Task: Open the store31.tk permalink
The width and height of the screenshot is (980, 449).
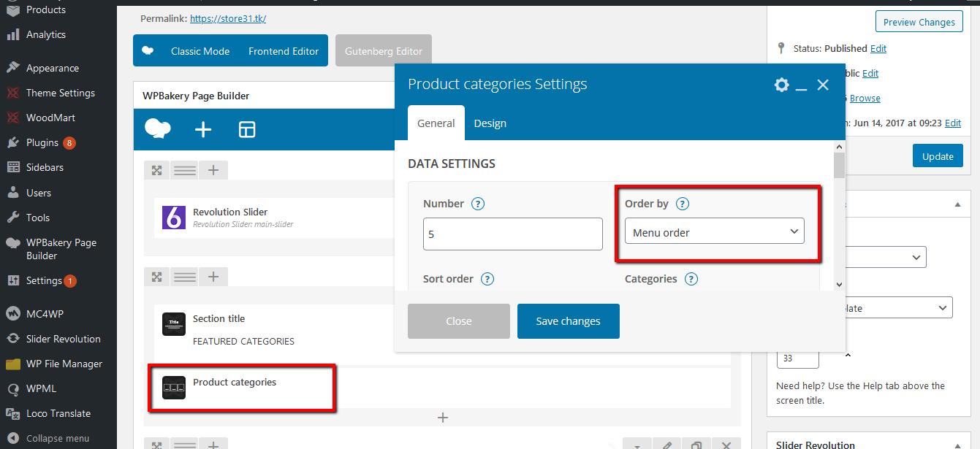Action: tap(228, 18)
